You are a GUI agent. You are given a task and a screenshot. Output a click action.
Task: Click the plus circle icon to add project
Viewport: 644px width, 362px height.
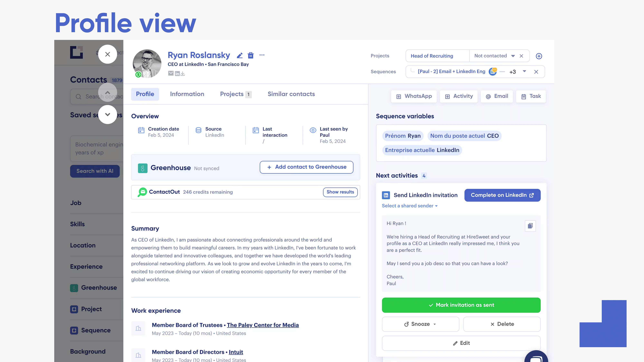[539, 56]
